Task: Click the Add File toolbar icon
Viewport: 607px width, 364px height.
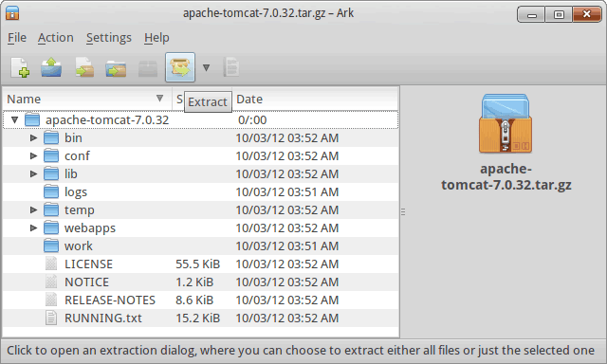Action: [x=84, y=67]
